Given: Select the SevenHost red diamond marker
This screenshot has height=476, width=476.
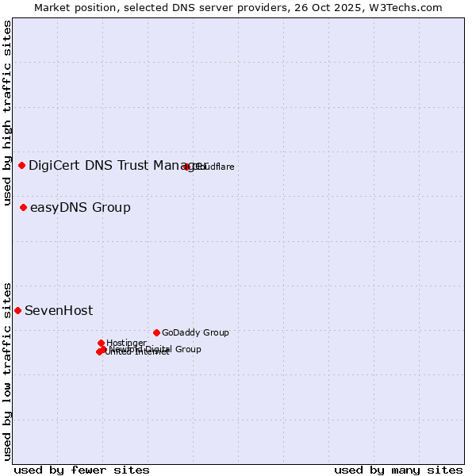Looking at the screenshot, I should tap(17, 310).
